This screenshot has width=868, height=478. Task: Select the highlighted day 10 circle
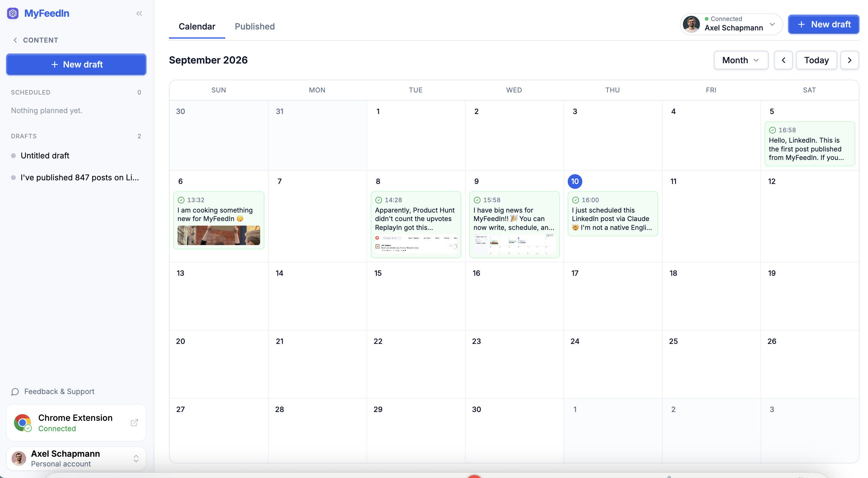pos(575,181)
